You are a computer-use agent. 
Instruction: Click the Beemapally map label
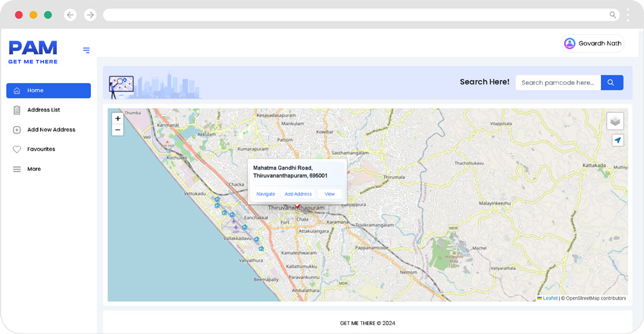[x=266, y=280]
